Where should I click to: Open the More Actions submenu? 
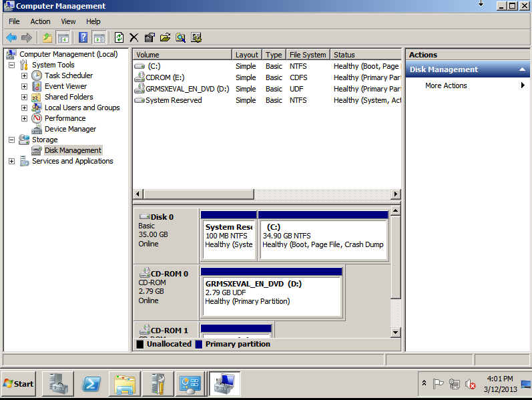pyautogui.click(x=467, y=85)
